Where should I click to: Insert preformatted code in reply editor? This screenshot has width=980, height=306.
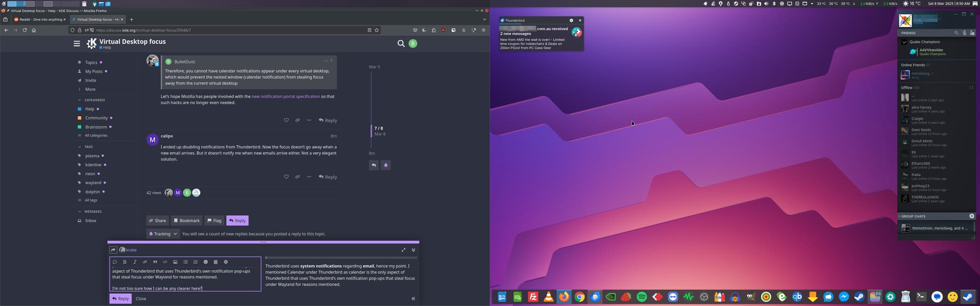point(165,262)
